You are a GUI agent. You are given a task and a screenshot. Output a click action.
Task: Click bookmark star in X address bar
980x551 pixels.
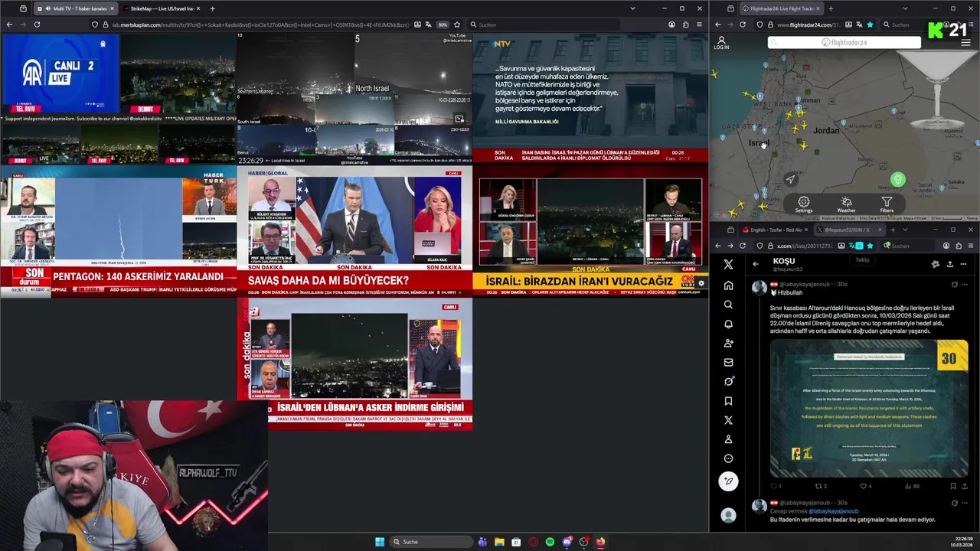click(870, 246)
